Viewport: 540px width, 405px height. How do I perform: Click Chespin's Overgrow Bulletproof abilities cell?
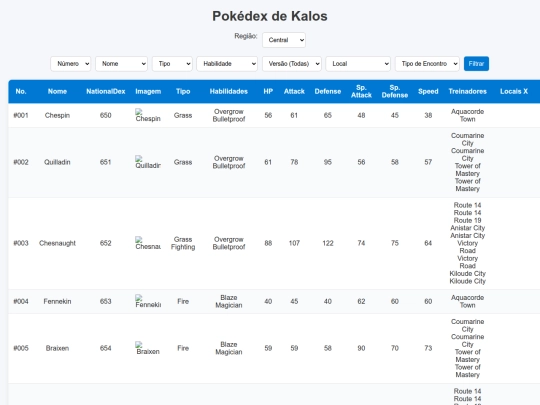pos(229,115)
